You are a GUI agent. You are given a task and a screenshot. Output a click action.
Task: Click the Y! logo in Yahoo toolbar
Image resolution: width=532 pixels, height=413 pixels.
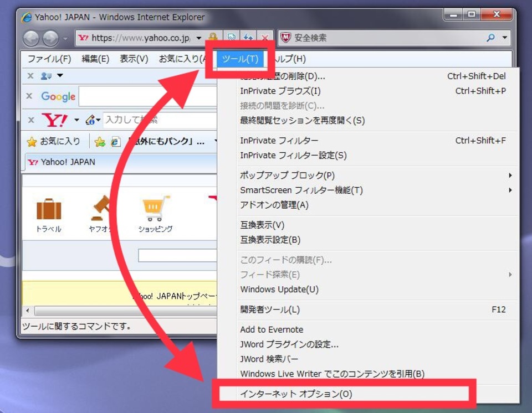[x=54, y=120]
